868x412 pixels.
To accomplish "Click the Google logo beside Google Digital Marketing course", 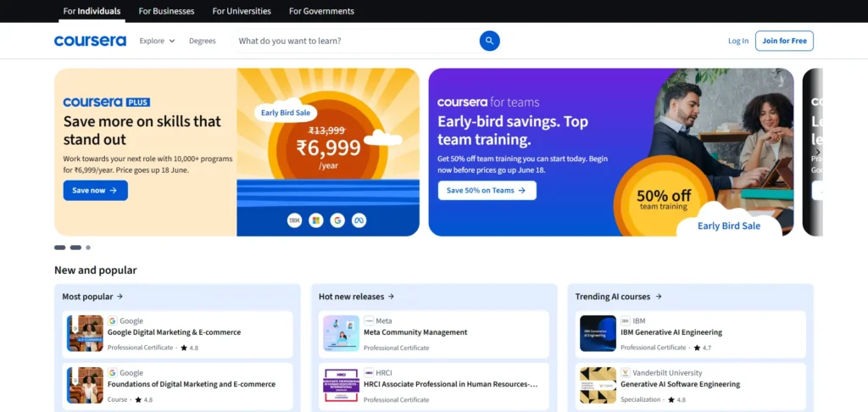I will [113, 320].
